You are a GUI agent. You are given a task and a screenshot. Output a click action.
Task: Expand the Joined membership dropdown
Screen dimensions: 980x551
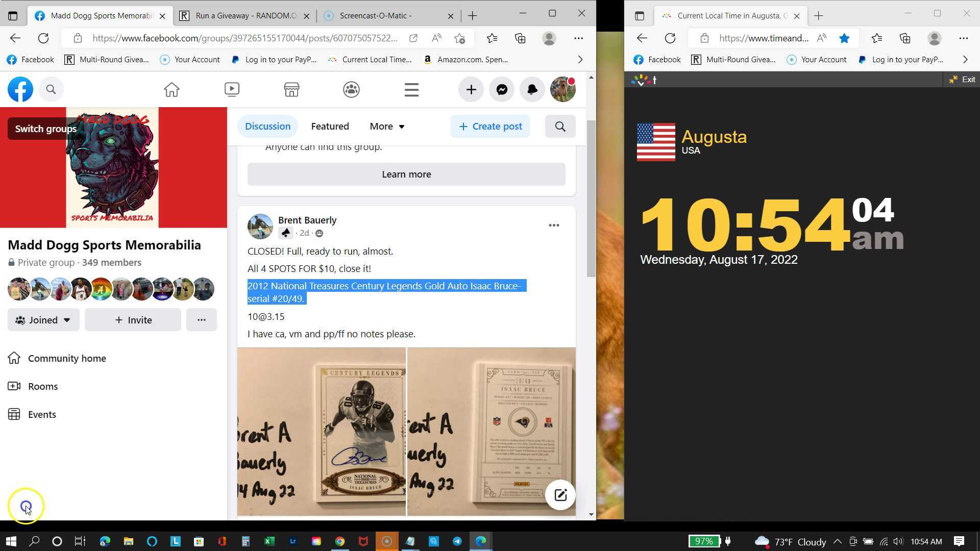43,320
